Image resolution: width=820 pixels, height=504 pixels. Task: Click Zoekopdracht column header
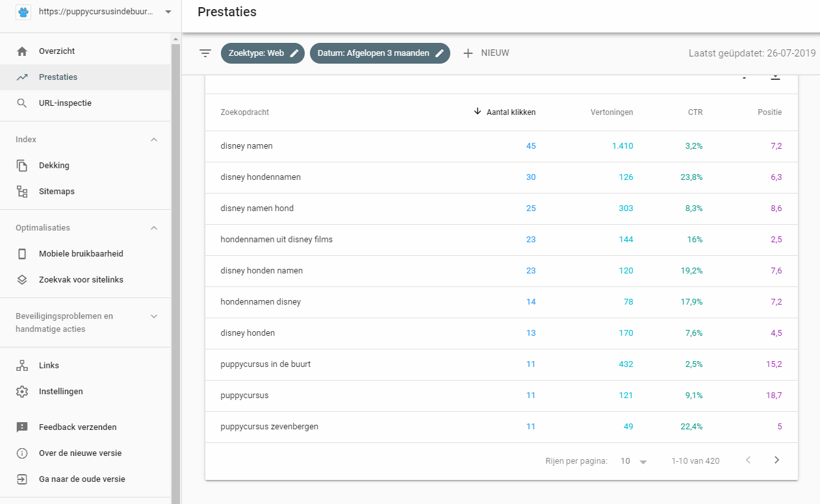click(x=245, y=112)
